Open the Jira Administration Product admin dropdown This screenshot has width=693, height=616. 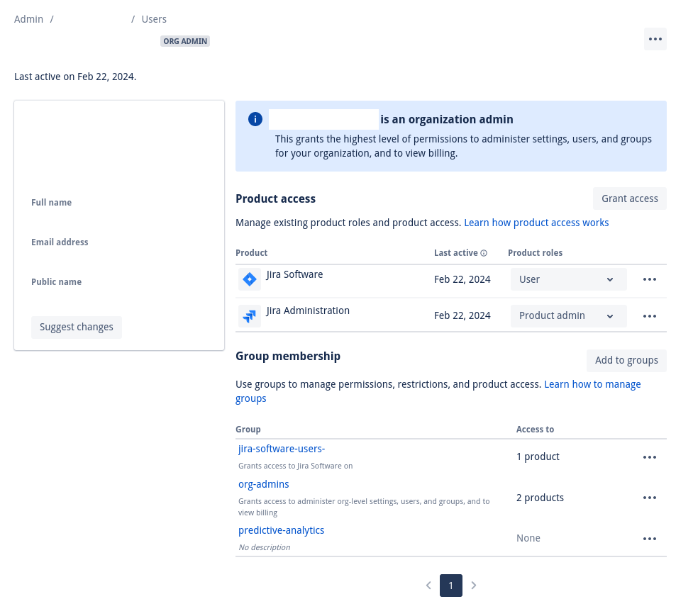[x=568, y=316]
